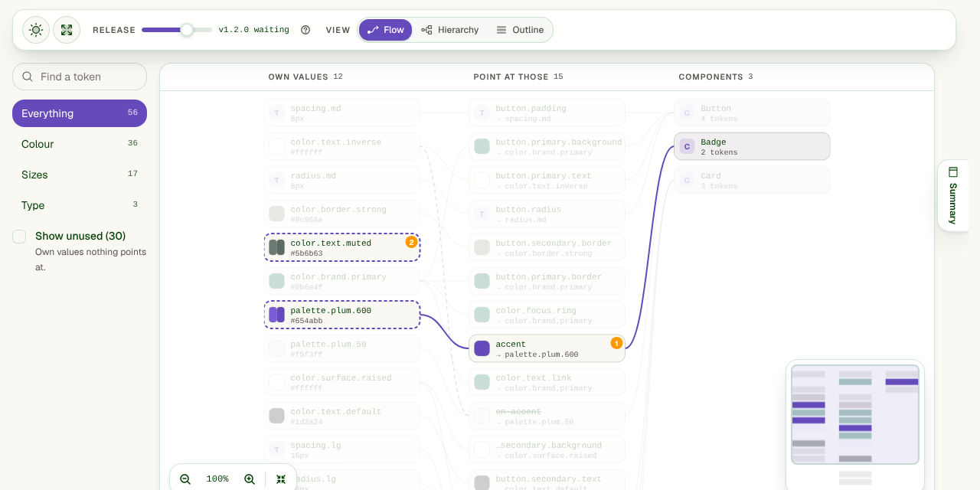Select the color.focus.ring alias node

tap(547, 315)
